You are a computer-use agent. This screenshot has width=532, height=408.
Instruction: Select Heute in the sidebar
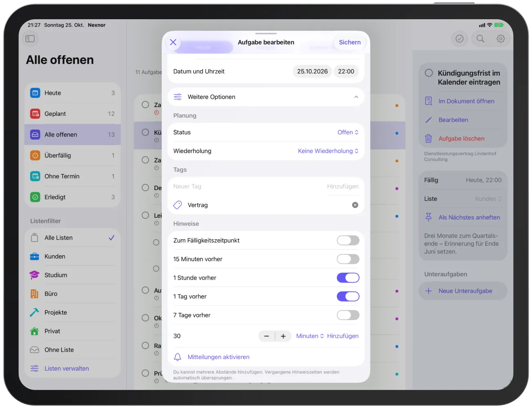[x=72, y=93]
